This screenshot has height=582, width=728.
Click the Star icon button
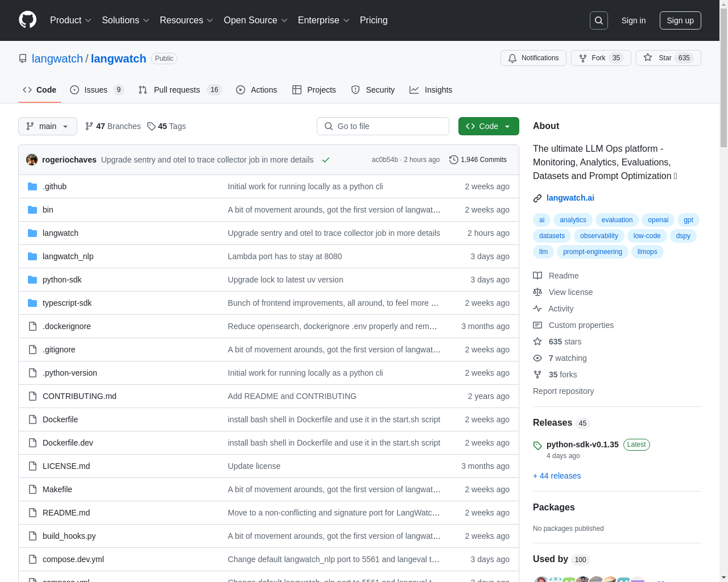coord(648,57)
